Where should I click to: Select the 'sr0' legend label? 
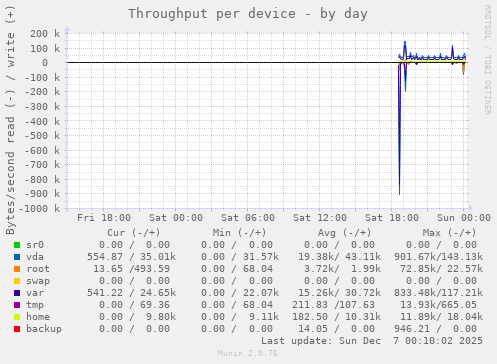[x=35, y=245]
